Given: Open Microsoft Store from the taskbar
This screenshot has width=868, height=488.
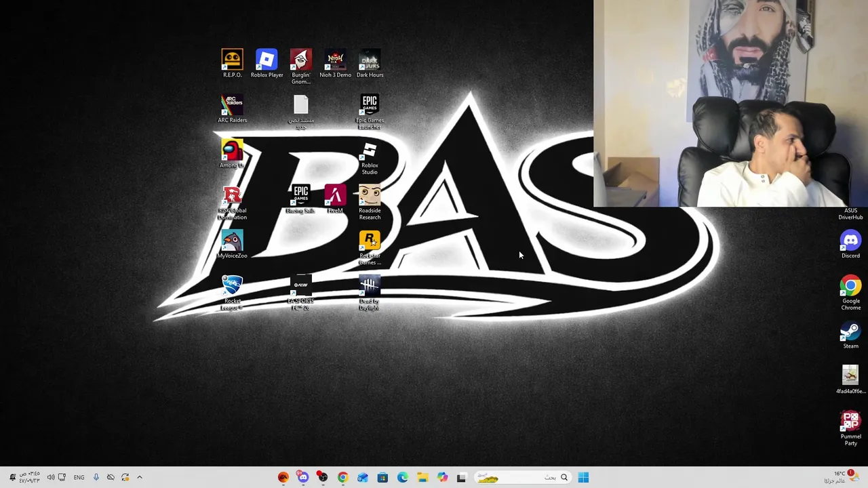Looking at the screenshot, I should click(382, 477).
